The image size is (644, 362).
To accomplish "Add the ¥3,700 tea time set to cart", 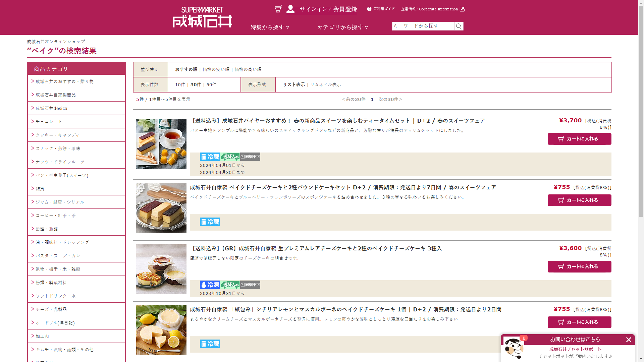I will click(x=580, y=139).
